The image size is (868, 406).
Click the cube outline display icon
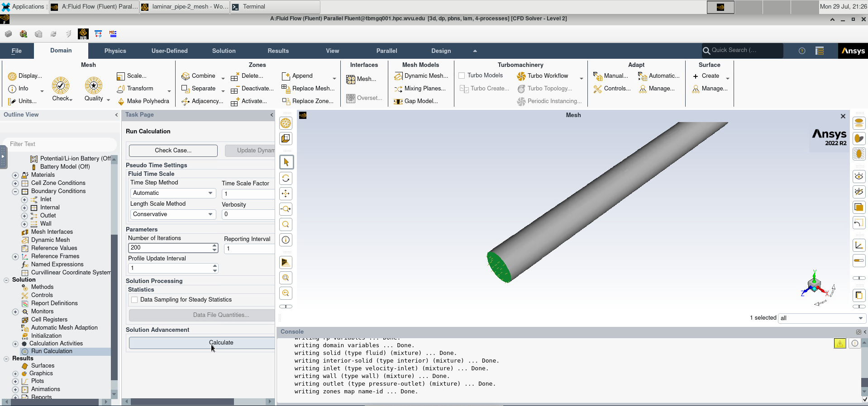point(286,138)
